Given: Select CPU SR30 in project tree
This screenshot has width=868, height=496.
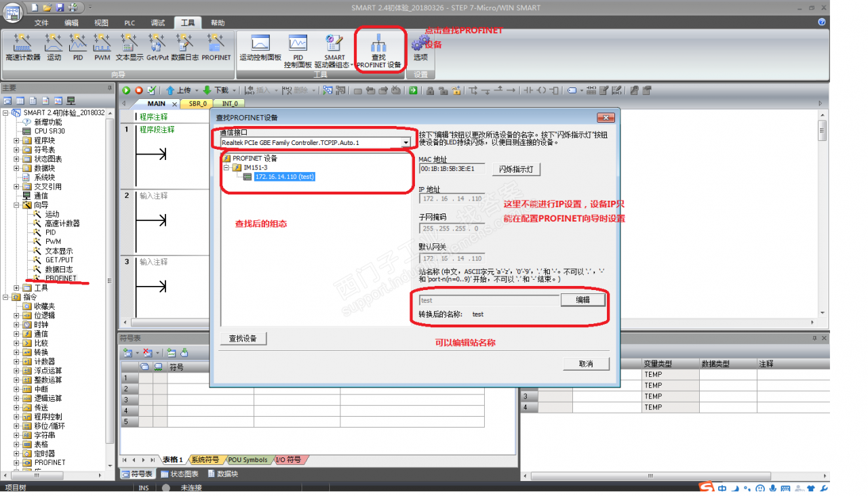Looking at the screenshot, I should point(50,131).
